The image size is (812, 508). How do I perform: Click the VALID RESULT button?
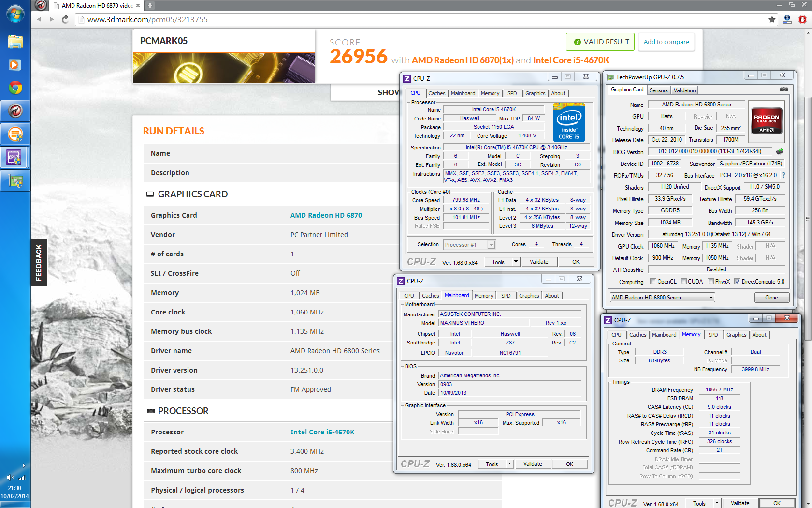[x=601, y=42]
